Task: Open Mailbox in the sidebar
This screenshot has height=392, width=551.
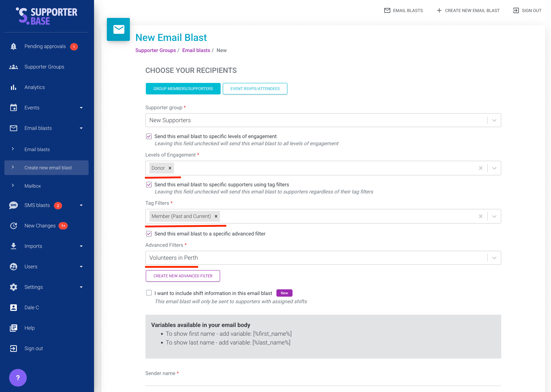Action: point(33,186)
